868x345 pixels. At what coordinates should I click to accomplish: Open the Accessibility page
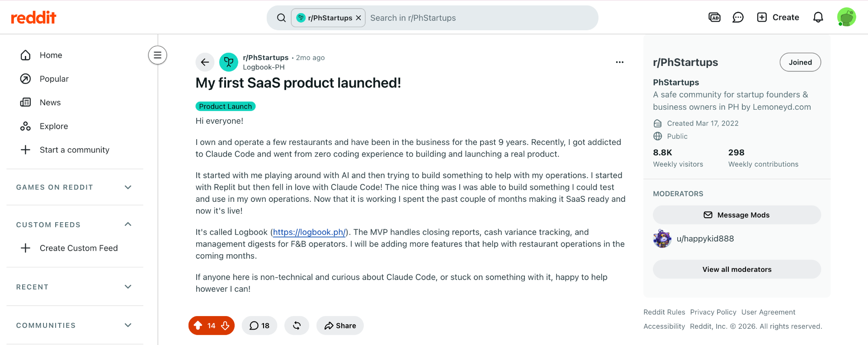coord(665,326)
